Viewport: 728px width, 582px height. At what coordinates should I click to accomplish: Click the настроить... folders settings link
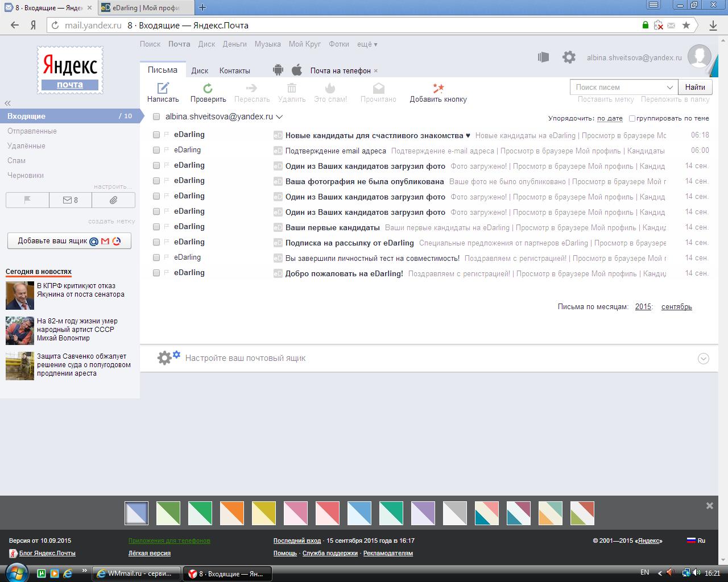click(113, 186)
